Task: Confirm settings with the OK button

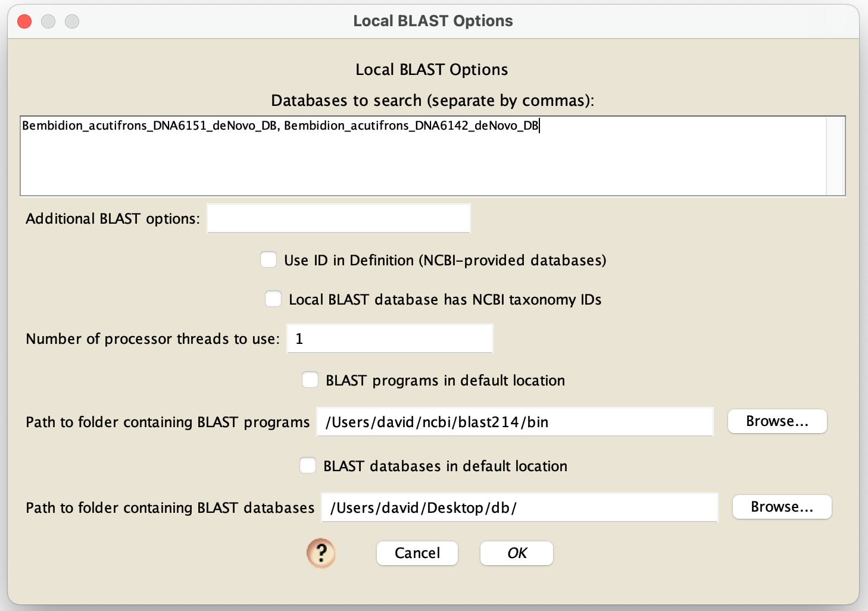Action: [517, 553]
